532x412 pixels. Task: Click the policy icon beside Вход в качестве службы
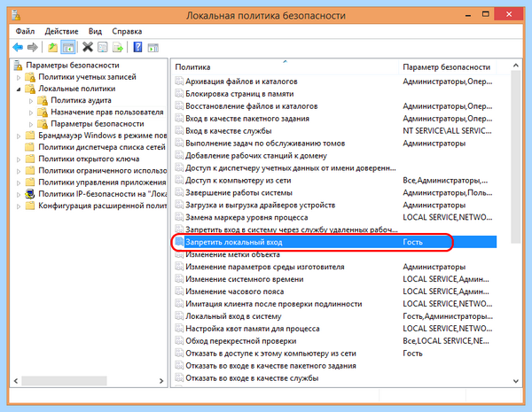179,130
